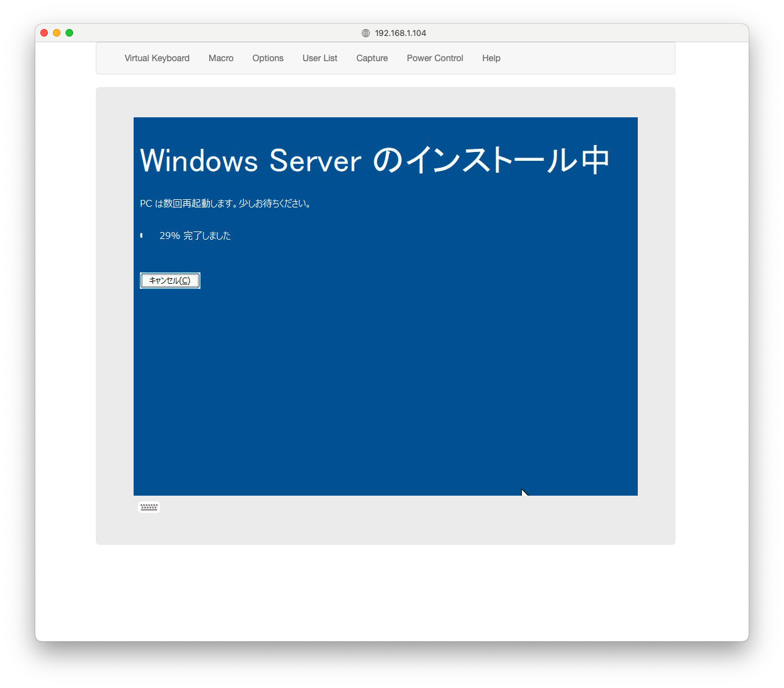Toggle the on-screen keyboard icon below the remote screen
784x688 pixels.
(x=149, y=507)
